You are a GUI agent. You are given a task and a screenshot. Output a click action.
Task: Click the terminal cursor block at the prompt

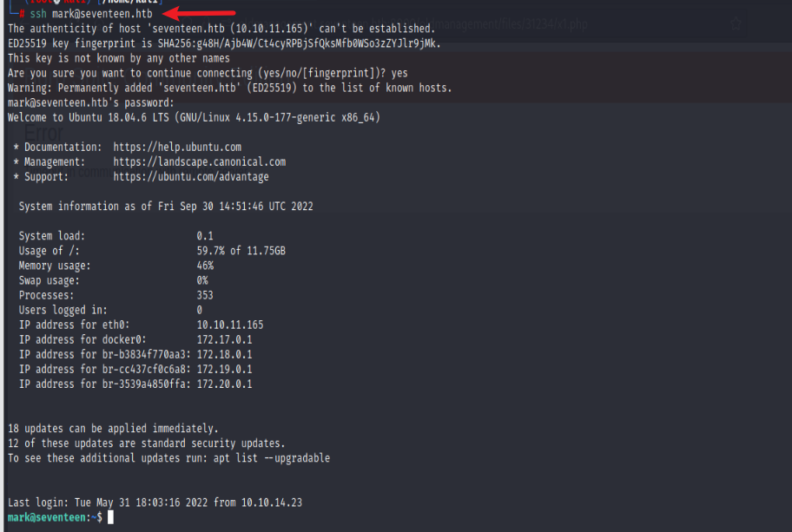[x=110, y=517]
